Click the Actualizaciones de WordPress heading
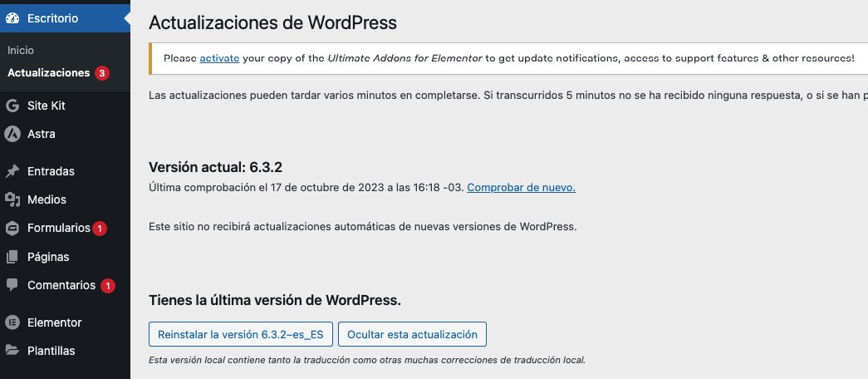 pos(273,22)
